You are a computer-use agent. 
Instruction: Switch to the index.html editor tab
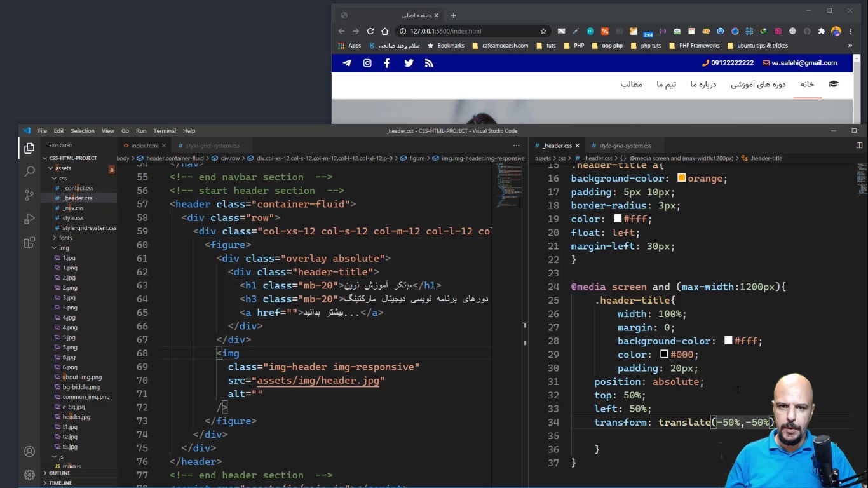pyautogui.click(x=145, y=146)
